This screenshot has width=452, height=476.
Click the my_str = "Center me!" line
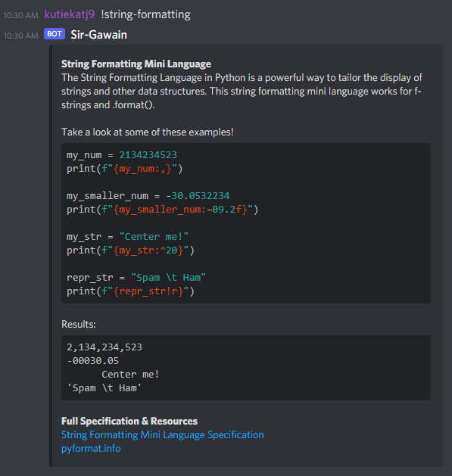click(x=127, y=236)
